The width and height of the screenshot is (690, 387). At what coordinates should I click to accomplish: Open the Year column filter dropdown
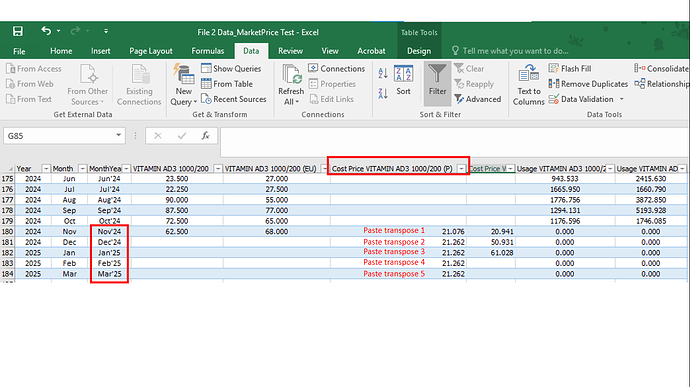pyautogui.click(x=46, y=169)
